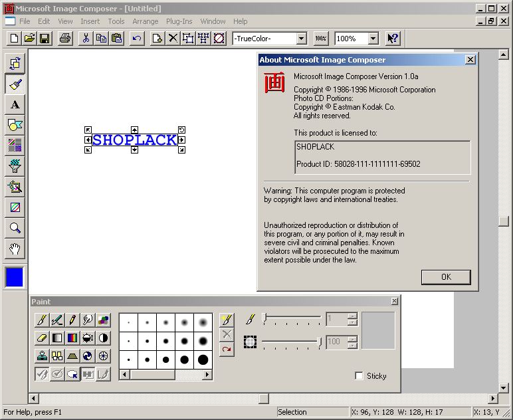Open the TrueColor palette dropdown

(302, 39)
